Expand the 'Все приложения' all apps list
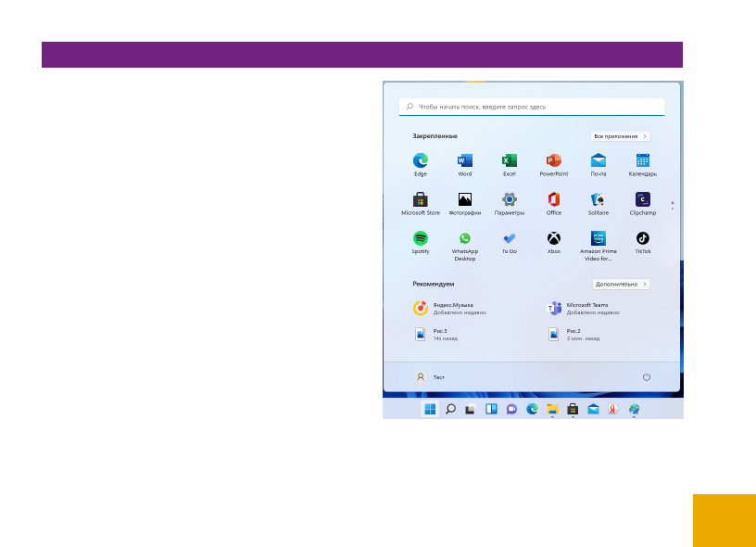The width and height of the screenshot is (756, 547). (620, 136)
